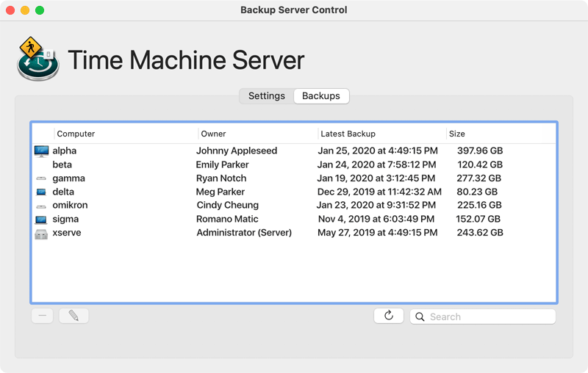Click owner Cindy Cheung
Screen dimensions: 588x373
(x=228, y=206)
